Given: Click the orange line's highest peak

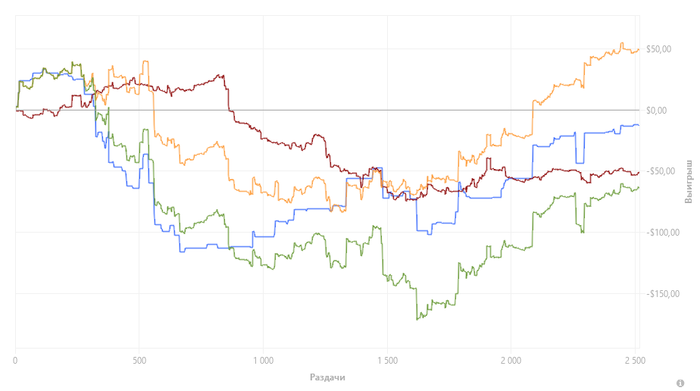Looking at the screenshot, I should (x=622, y=43).
